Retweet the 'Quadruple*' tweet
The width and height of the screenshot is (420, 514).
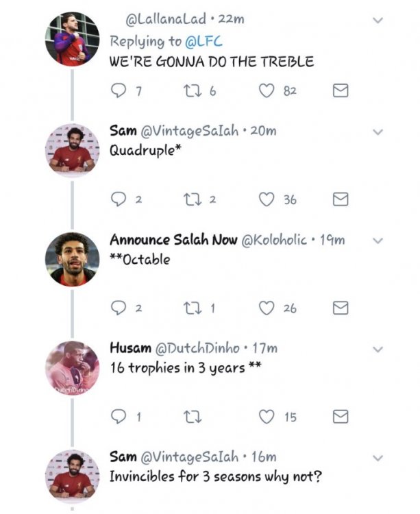click(193, 199)
